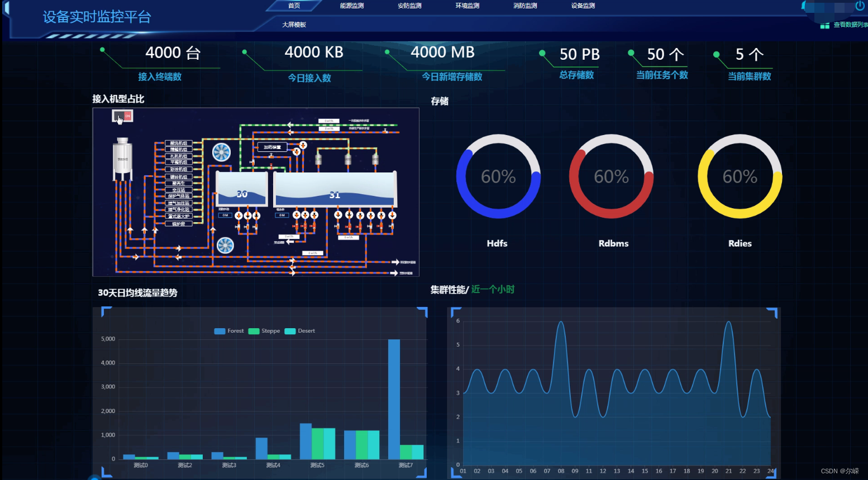Select the silver storage tank on the left

click(123, 159)
